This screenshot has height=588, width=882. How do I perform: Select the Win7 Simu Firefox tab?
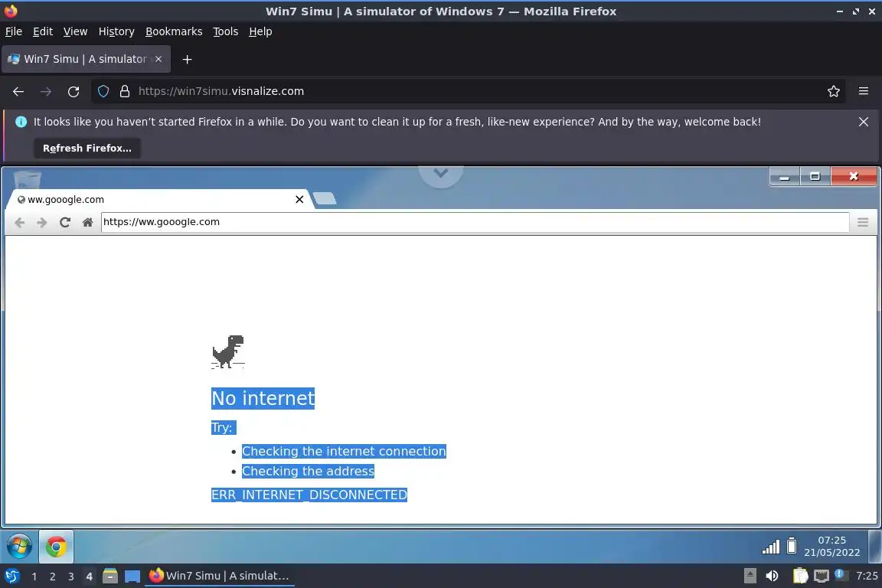point(86,59)
